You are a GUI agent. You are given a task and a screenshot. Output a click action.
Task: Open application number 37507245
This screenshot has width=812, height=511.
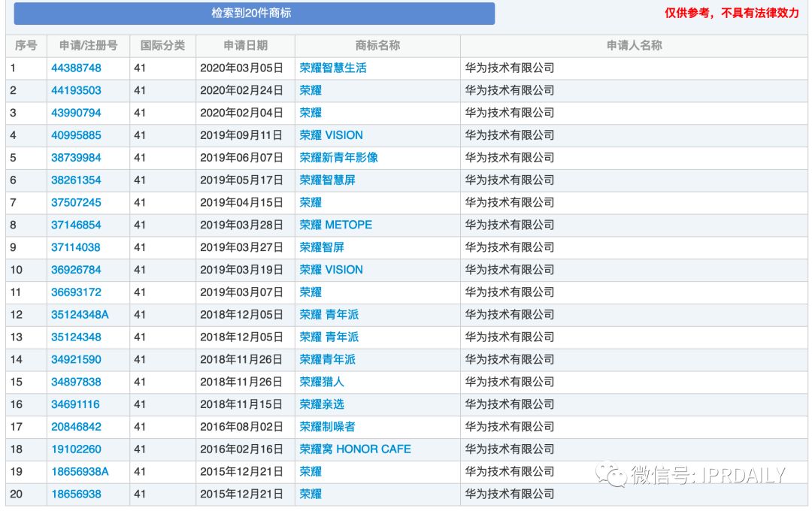(x=76, y=202)
